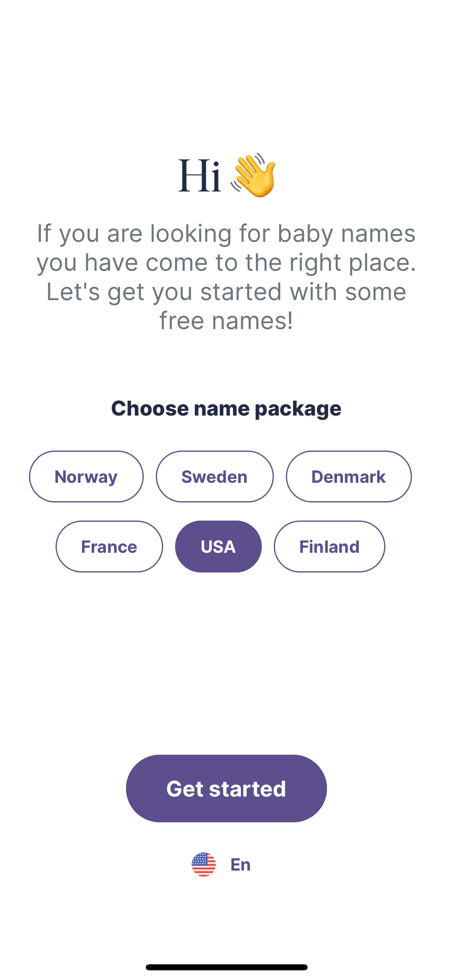Change language using the US flag icon
Screen dimensions: 453x980
point(203,864)
